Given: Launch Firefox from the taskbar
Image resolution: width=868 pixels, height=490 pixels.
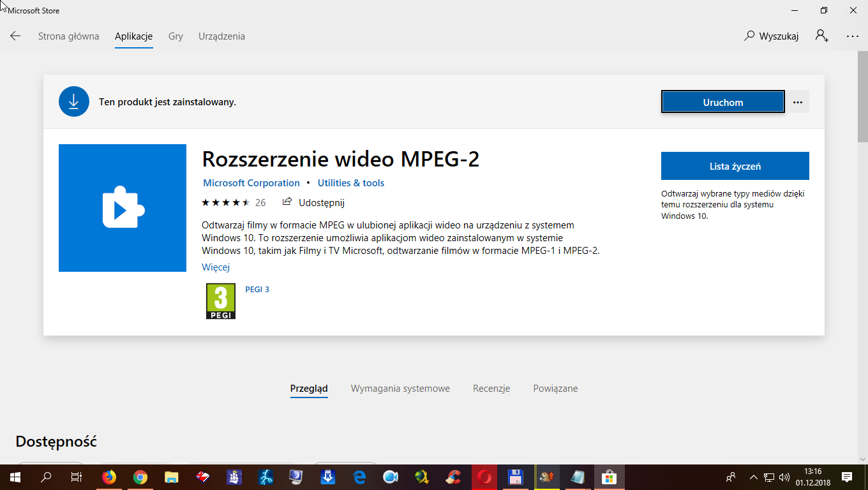Looking at the screenshot, I should click(109, 477).
